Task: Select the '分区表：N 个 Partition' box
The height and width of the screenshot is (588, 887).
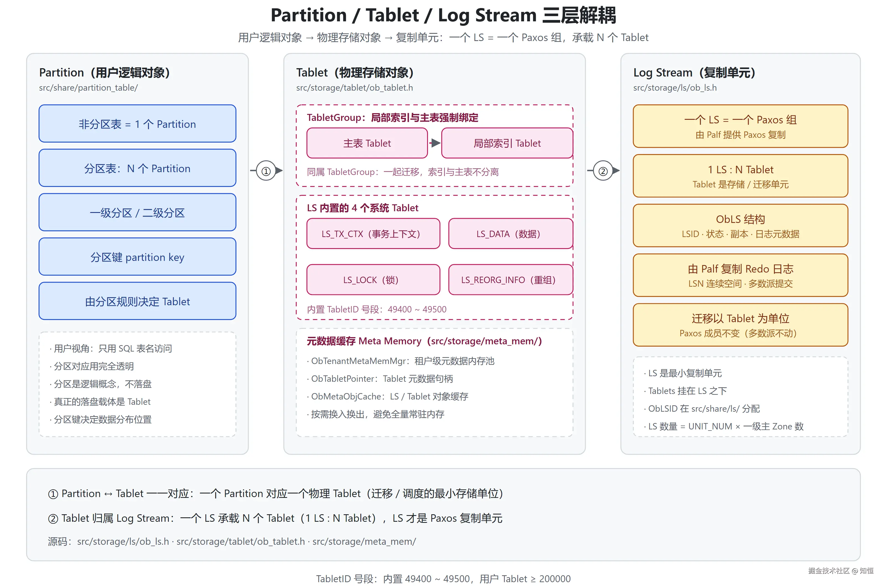Action: point(137,168)
